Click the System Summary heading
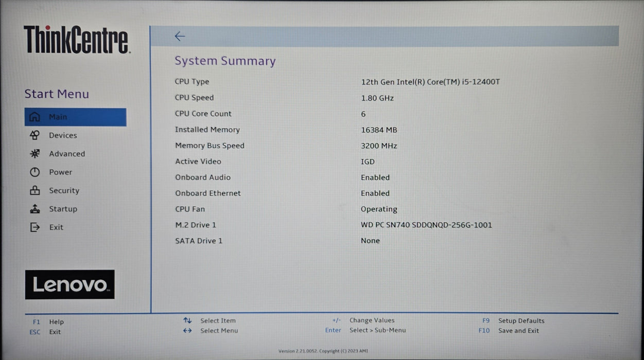This screenshot has height=360, width=644. click(225, 61)
